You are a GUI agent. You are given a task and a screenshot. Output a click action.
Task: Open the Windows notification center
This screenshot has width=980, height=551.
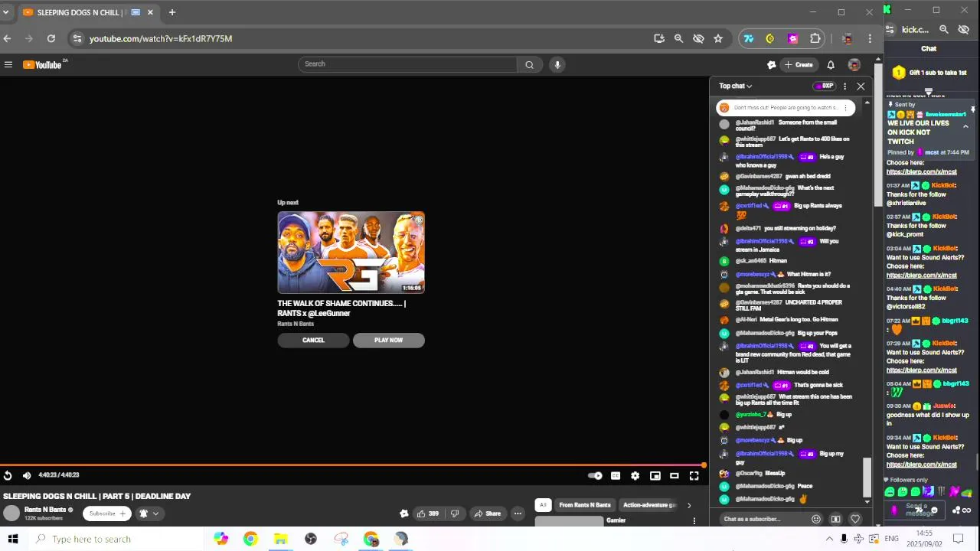click(x=957, y=539)
